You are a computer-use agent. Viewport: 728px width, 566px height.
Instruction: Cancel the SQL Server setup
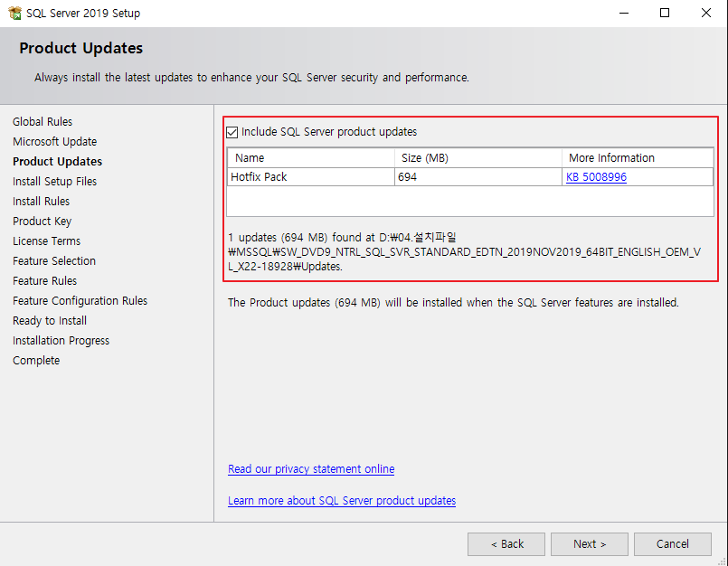[x=672, y=544]
